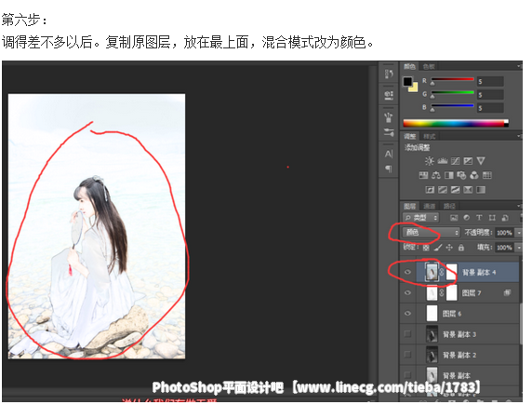Switch to the 样式 Styles tab

point(429,137)
